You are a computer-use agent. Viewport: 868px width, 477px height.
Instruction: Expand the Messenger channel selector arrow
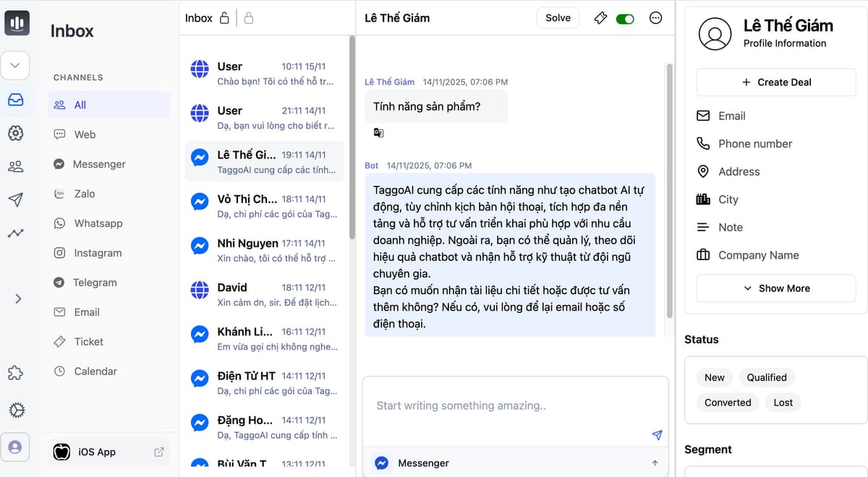click(x=655, y=463)
